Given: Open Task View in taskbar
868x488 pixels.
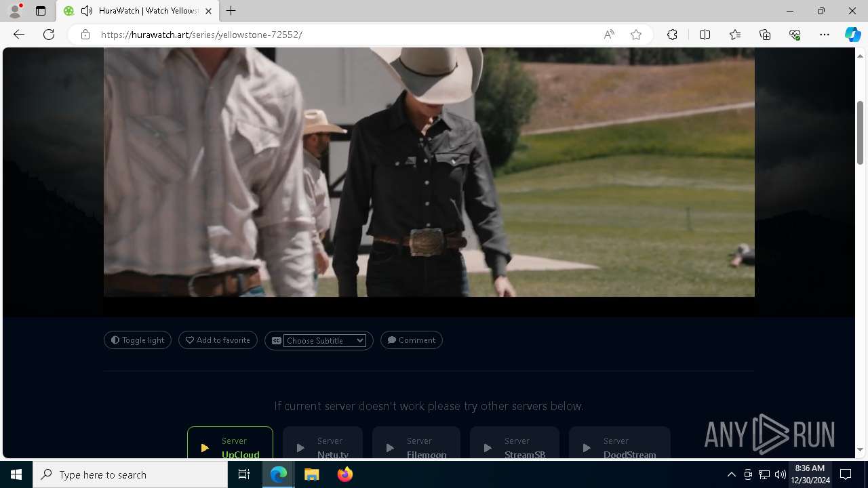Looking at the screenshot, I should click(244, 474).
